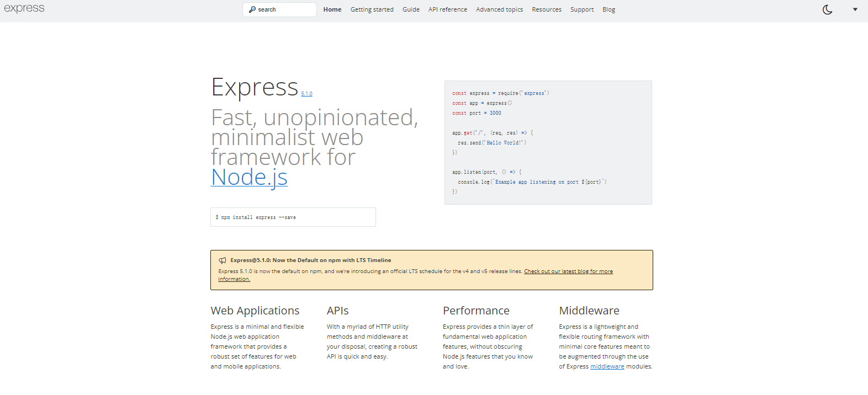Open the Resources menu
The height and width of the screenshot is (395, 868).
coord(547,9)
